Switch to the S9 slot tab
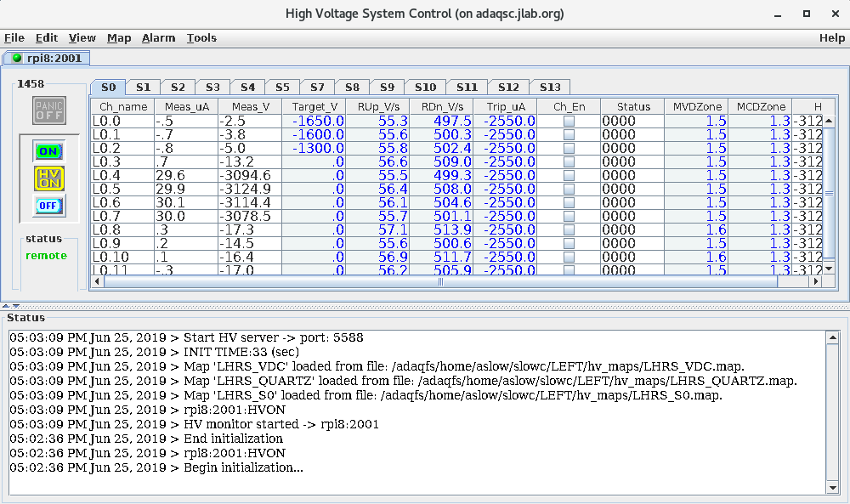Screen dimensions: 850x504 (x=387, y=88)
